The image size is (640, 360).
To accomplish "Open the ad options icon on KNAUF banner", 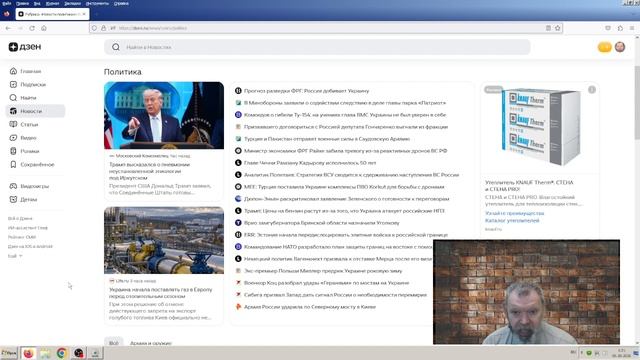I will (592, 90).
